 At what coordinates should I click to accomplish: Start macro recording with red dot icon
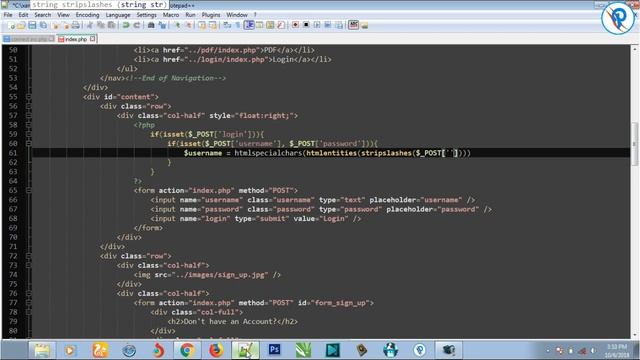pos(295,25)
